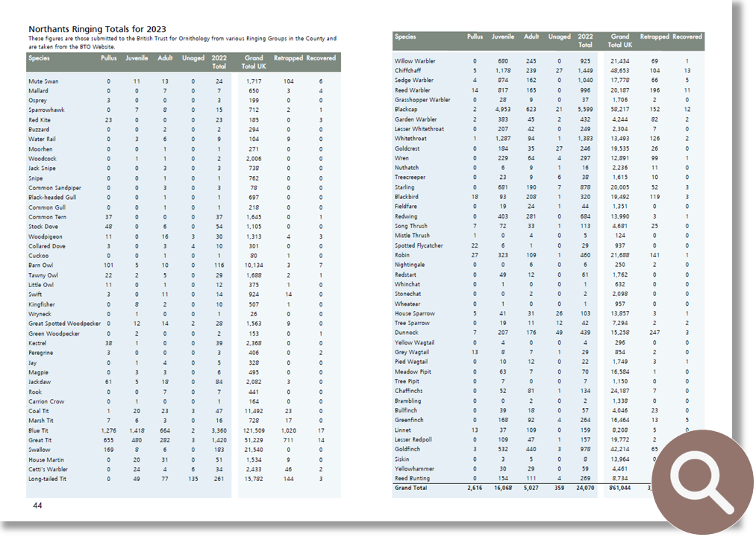Click Blackcap's grand total 58,217

point(621,110)
